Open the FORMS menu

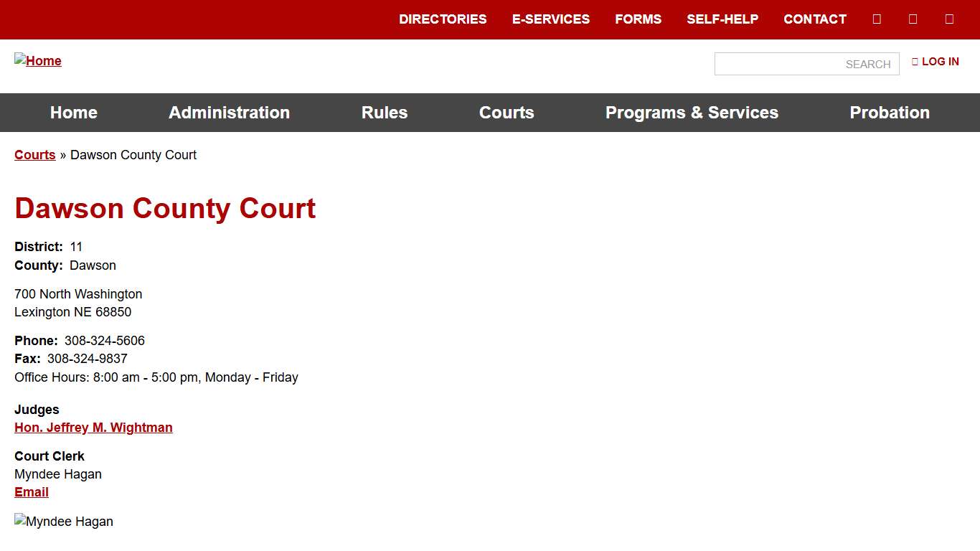point(638,19)
